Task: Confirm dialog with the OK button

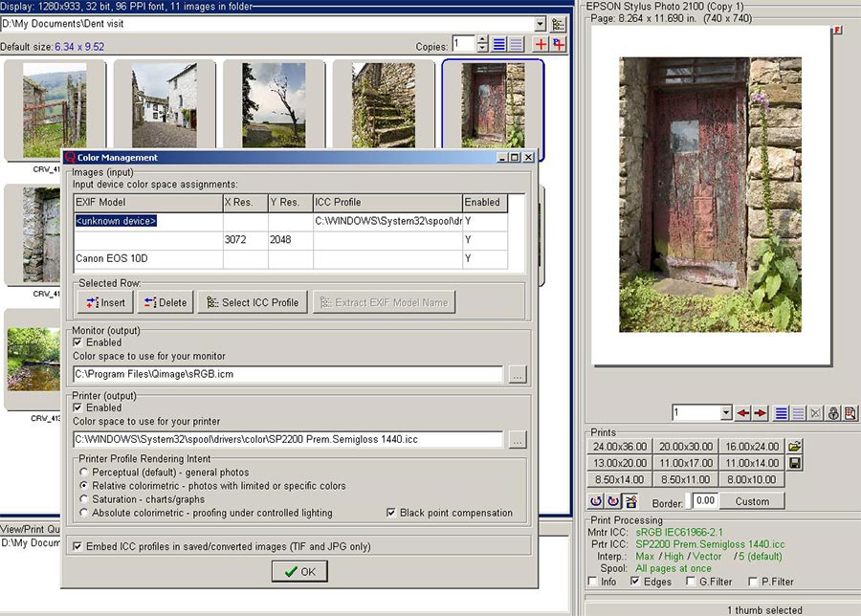Action: click(299, 571)
